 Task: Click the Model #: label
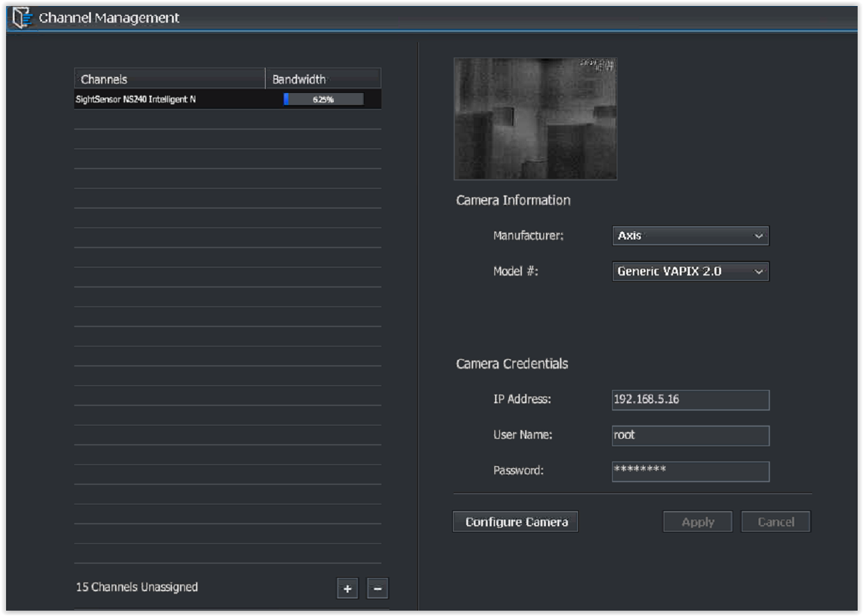point(516,272)
